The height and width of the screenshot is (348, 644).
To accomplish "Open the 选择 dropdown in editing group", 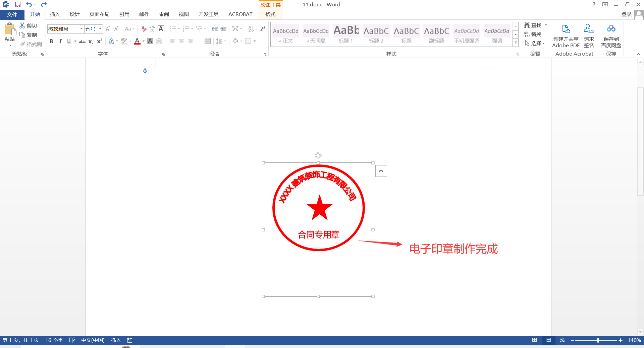I will 535,44.
